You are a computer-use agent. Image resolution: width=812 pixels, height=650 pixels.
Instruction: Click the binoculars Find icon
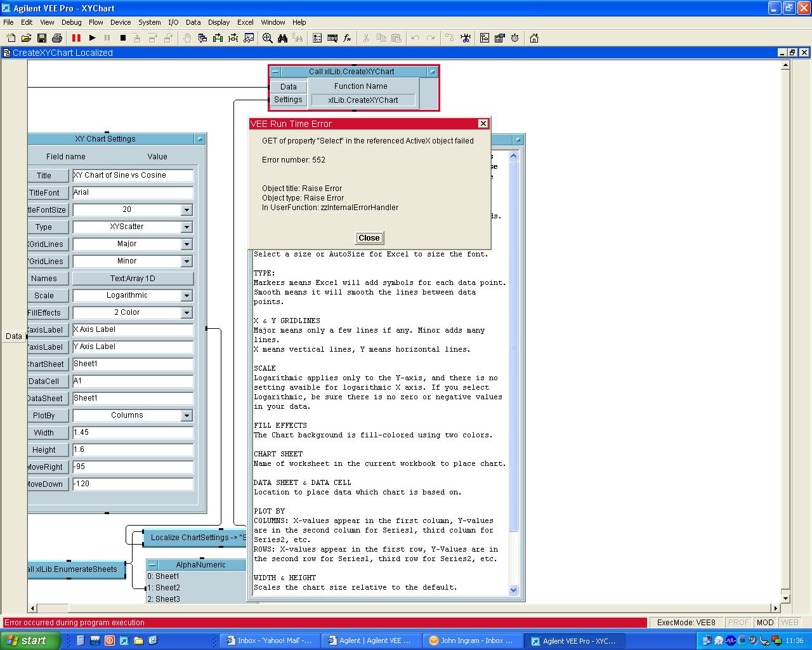[283, 38]
